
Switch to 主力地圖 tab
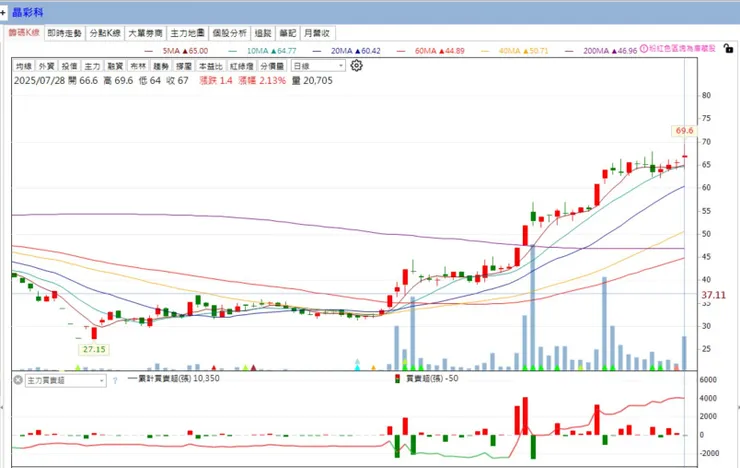187,33
